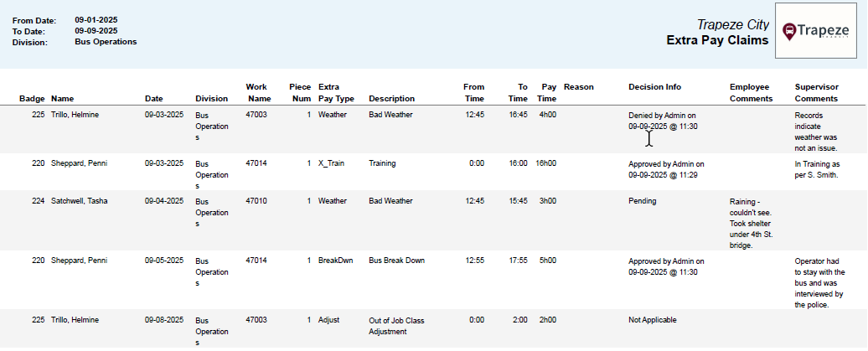The image size is (868, 351).
Task: Click work name 47010
Action: click(x=256, y=201)
